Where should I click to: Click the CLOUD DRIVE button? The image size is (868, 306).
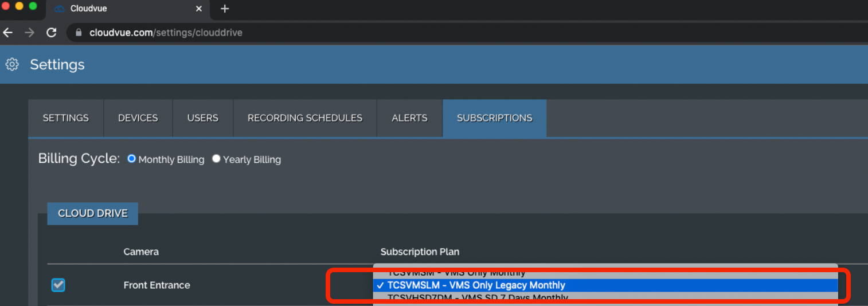[92, 213]
